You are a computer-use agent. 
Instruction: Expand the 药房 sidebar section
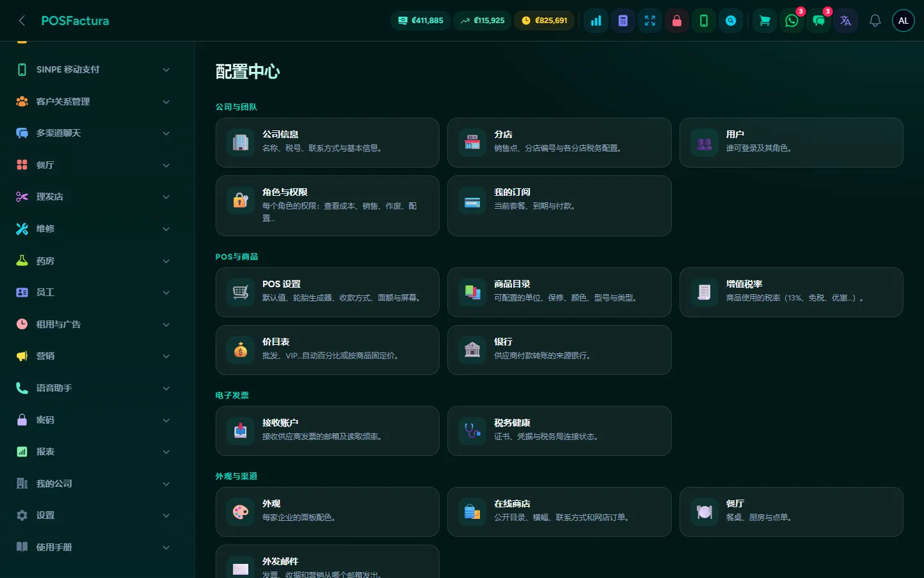94,261
